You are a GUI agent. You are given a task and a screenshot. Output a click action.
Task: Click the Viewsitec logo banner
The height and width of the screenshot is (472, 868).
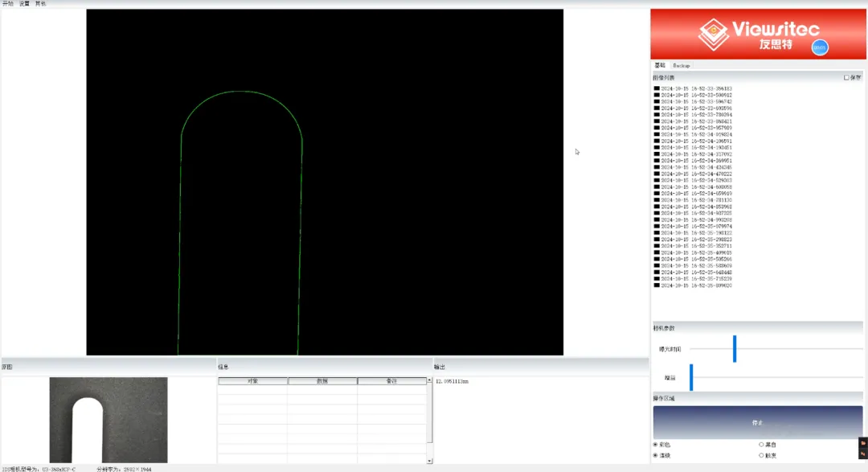coord(758,35)
